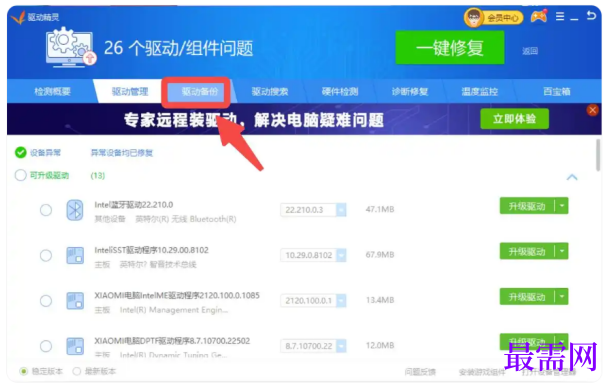Click the return arrow icon at top right
This screenshot has width=616, height=388.
click(591, 16)
